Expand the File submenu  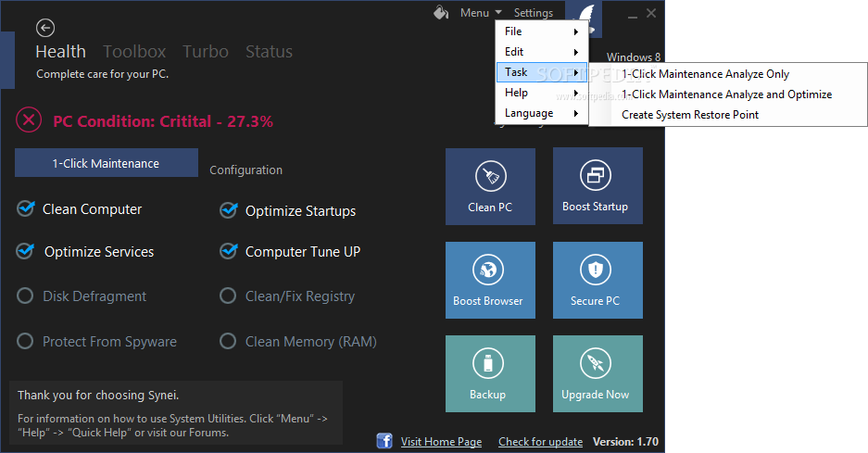541,31
